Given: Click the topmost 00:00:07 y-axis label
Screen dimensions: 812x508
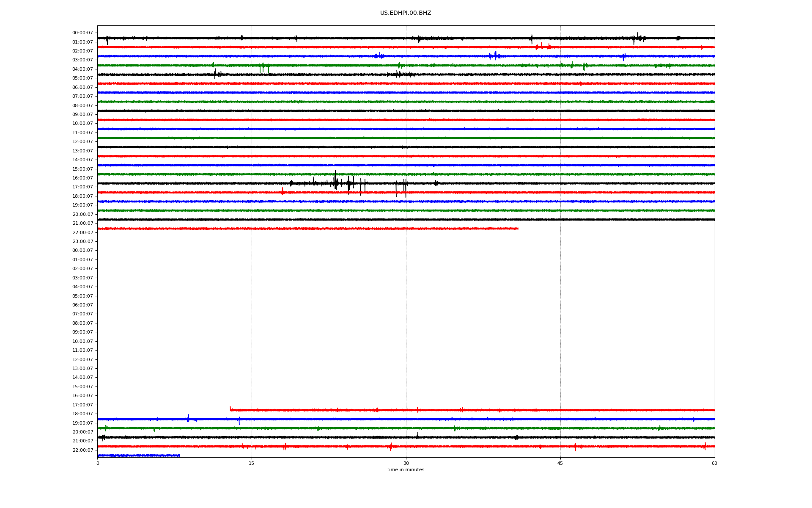Looking at the screenshot, I should pos(82,33).
